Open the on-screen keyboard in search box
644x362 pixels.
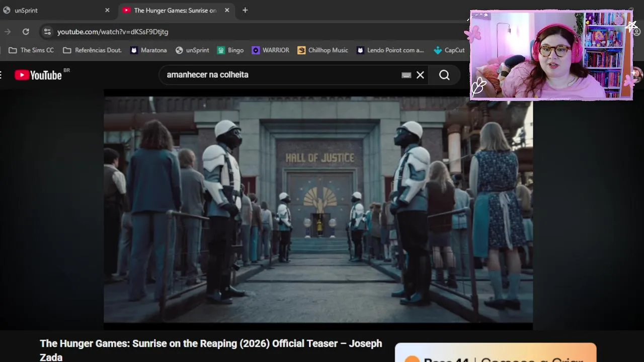coord(407,75)
